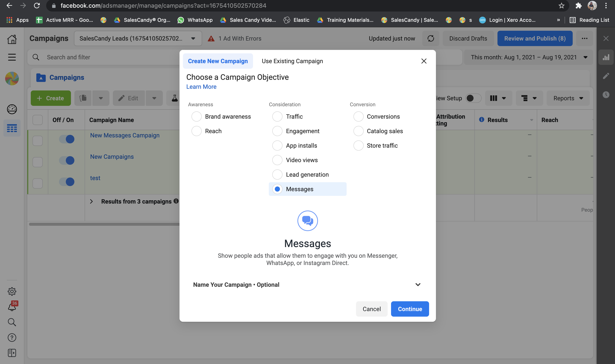Select the Create New Campaign tab
Viewport: 615px width, 364px height.
(x=218, y=61)
